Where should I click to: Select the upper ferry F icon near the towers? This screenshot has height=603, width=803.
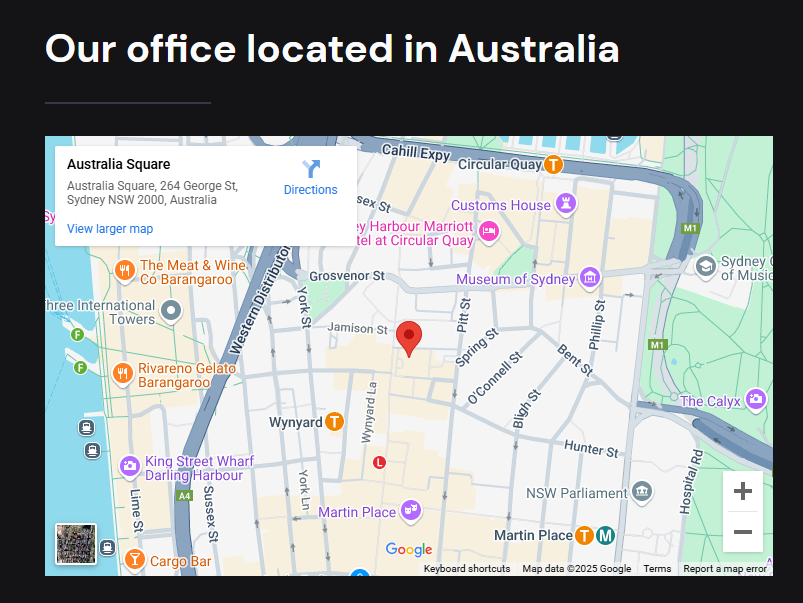tap(77, 335)
